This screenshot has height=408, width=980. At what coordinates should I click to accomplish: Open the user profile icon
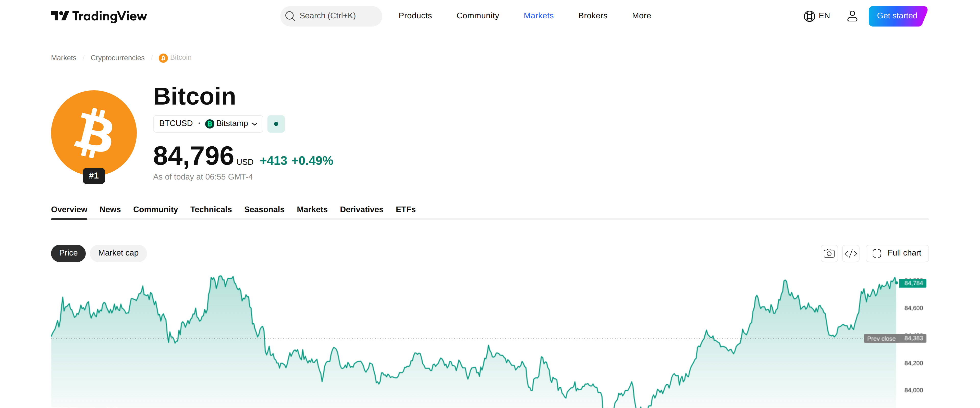pos(852,16)
